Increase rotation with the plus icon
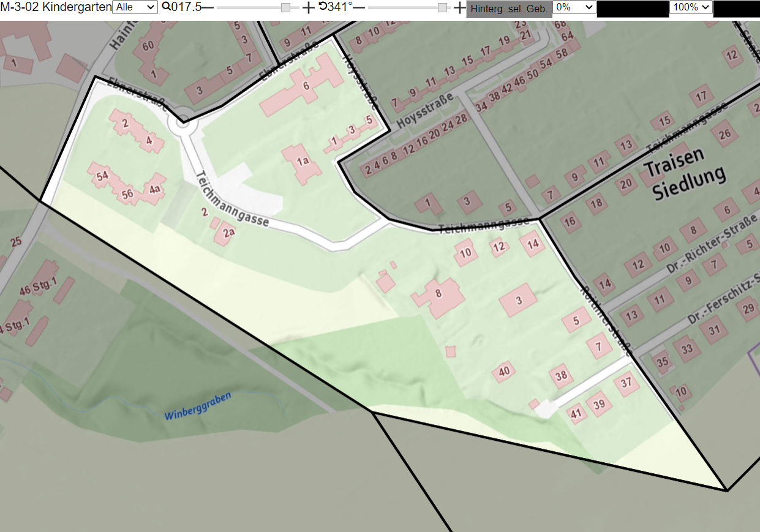Image resolution: width=760 pixels, height=532 pixels. 460,7
